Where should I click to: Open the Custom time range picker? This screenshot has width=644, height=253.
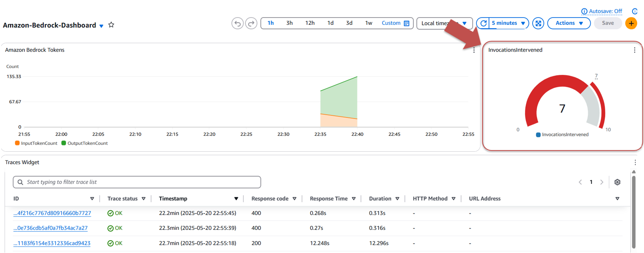pyautogui.click(x=396, y=23)
